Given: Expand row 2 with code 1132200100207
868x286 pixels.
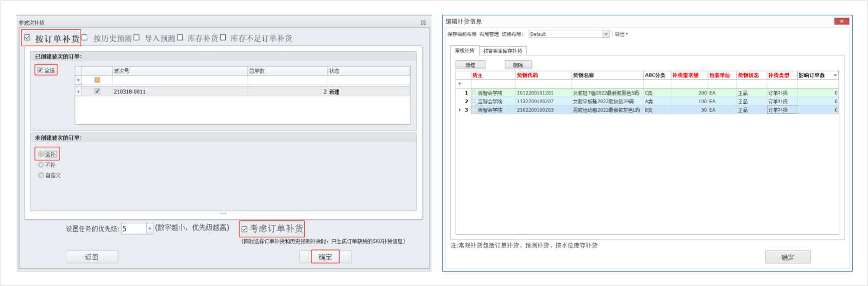Looking at the screenshot, I should (474, 102).
